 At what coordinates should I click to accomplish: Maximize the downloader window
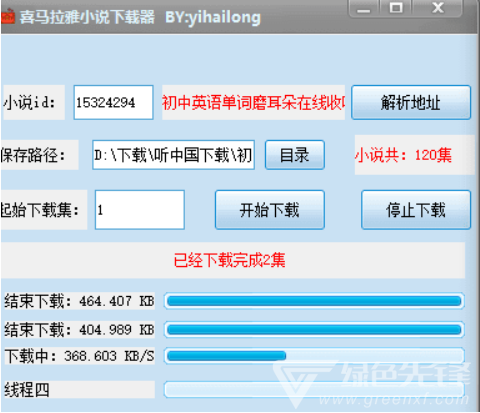(x=396, y=8)
